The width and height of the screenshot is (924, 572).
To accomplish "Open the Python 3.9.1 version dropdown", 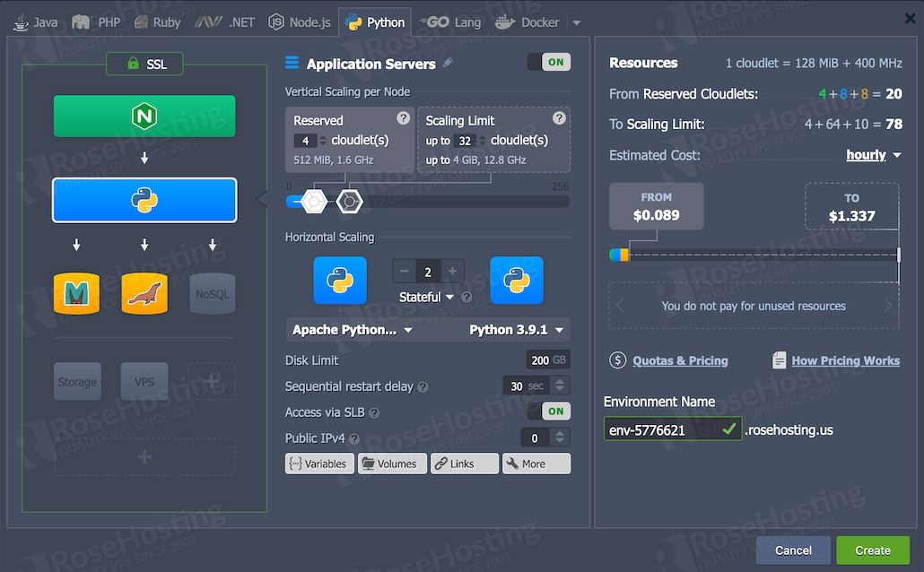I will (x=516, y=330).
